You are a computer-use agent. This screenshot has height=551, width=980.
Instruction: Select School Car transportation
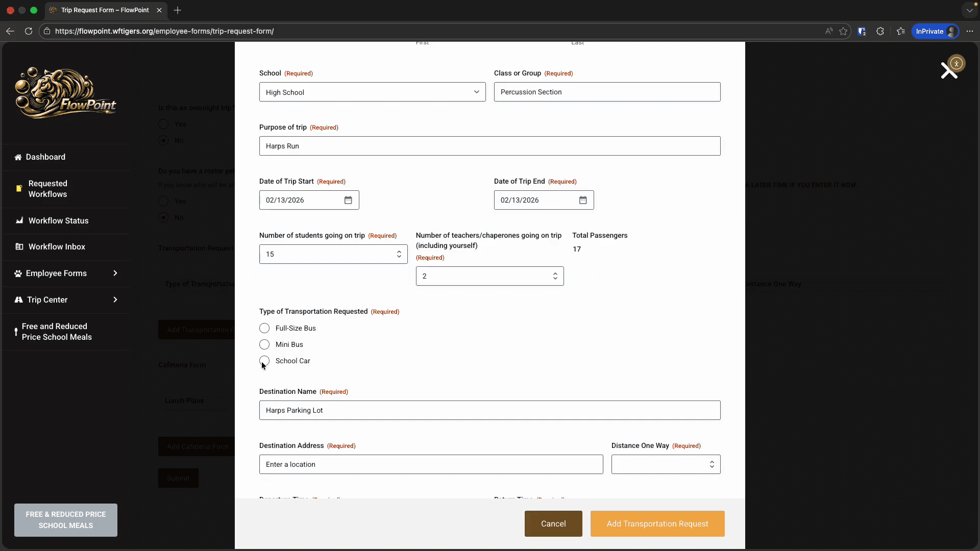[x=264, y=361]
